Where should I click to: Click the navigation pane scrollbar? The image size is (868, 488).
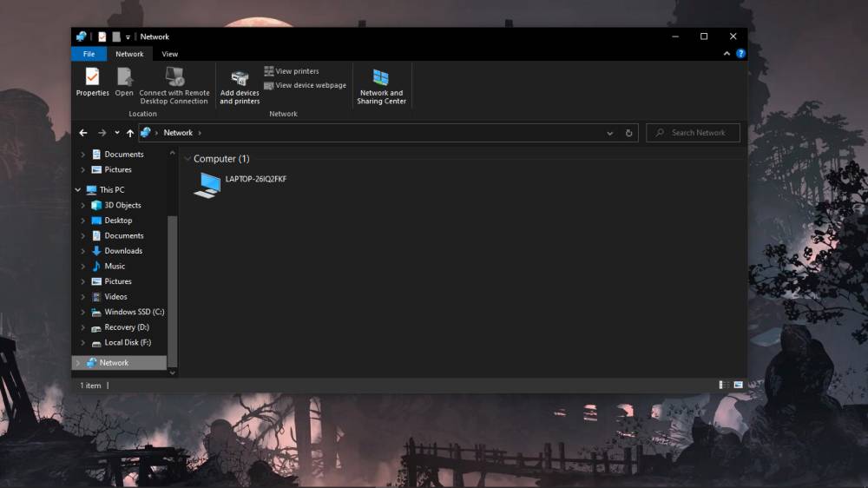point(172,291)
